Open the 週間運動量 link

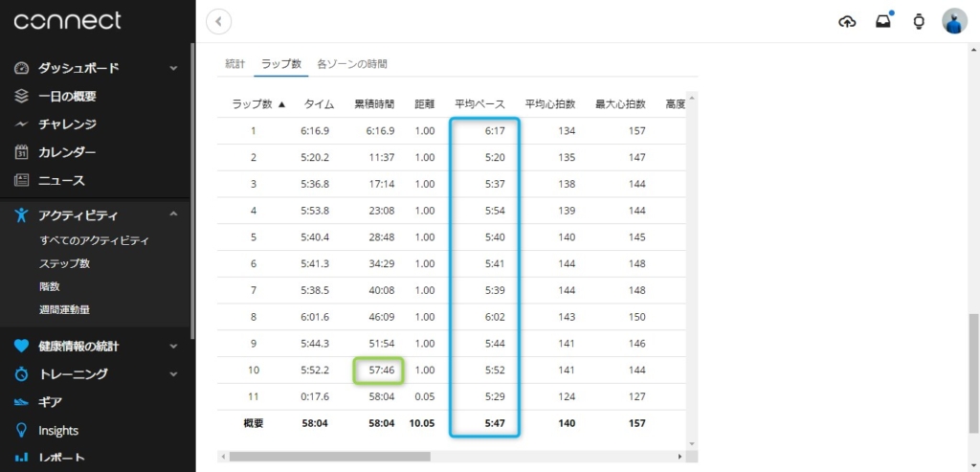[x=65, y=309]
